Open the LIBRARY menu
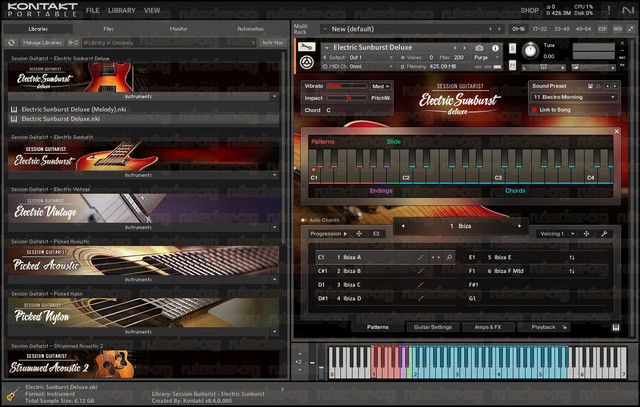 [122, 11]
